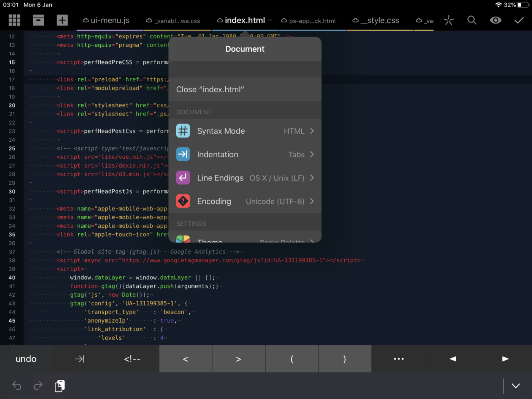The width and height of the screenshot is (532, 399).
Task: Select line number 40 in gutter
Action: coord(12,278)
